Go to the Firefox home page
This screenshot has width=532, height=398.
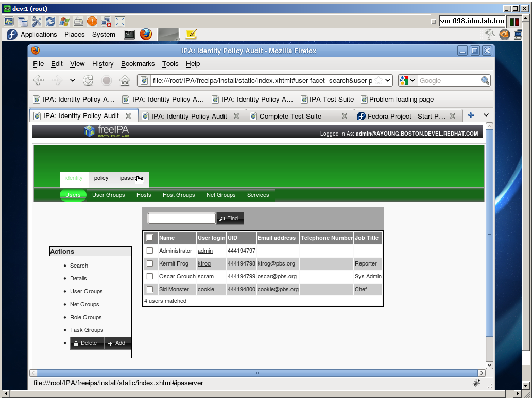click(x=124, y=80)
